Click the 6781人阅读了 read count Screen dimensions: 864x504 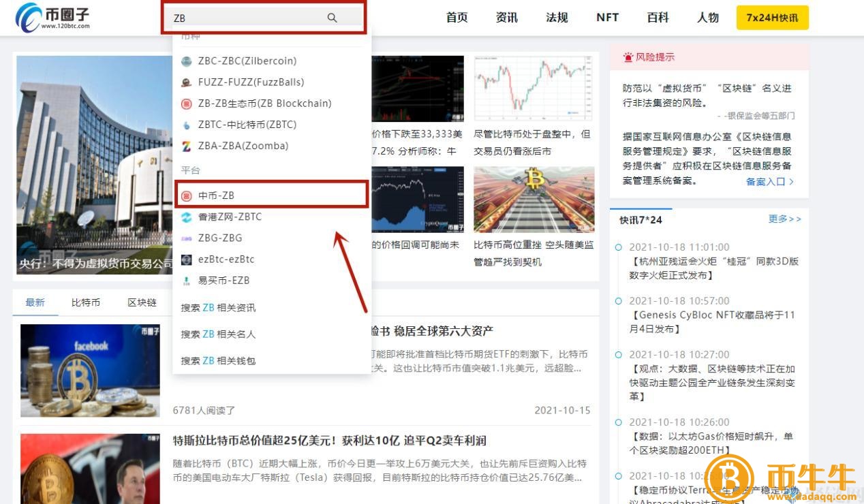tap(204, 410)
